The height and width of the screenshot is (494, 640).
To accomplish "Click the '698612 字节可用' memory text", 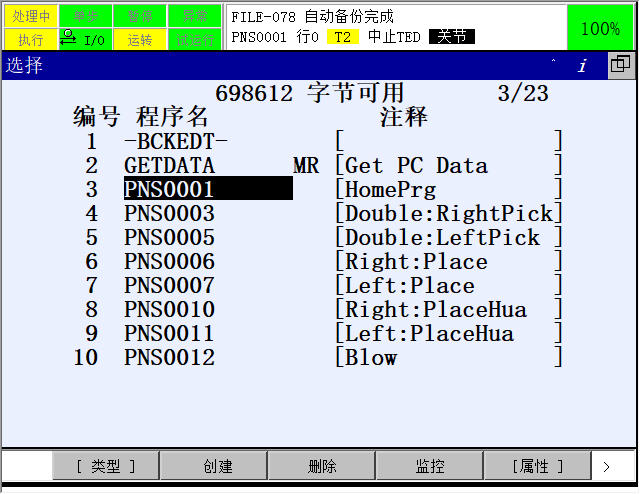I will pos(310,93).
